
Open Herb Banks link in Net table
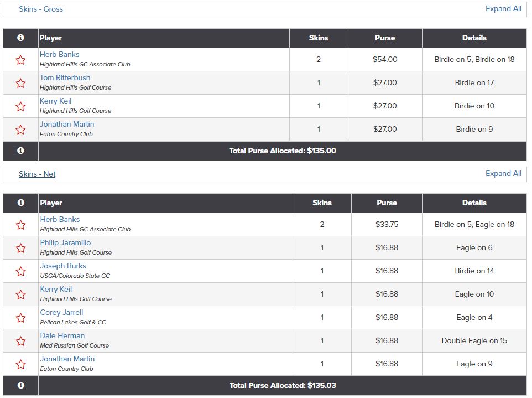[x=60, y=219]
